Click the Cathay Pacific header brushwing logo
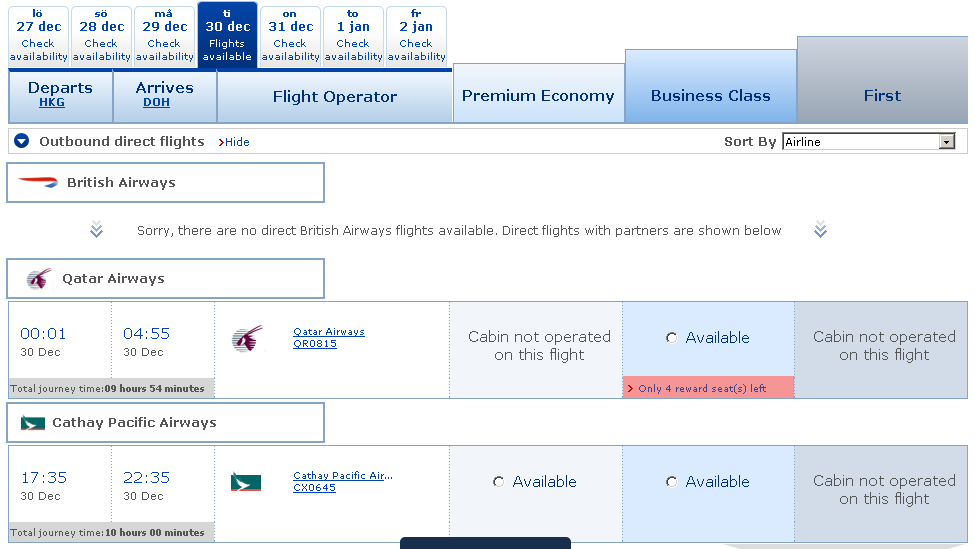 click(x=33, y=423)
